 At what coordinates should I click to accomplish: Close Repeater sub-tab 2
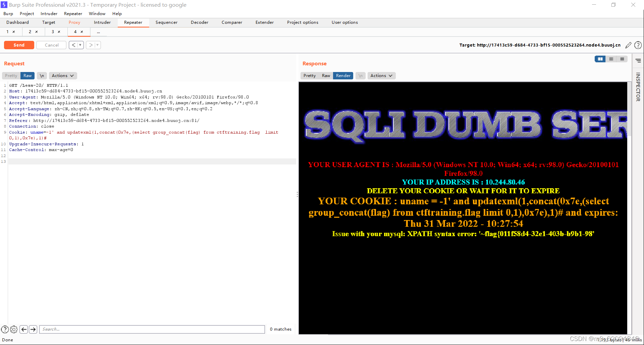(x=37, y=32)
